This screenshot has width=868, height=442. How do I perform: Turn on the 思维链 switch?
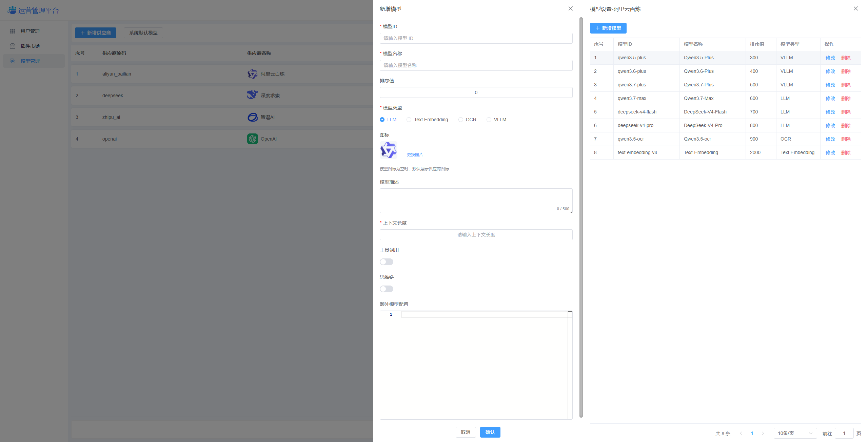coord(387,289)
